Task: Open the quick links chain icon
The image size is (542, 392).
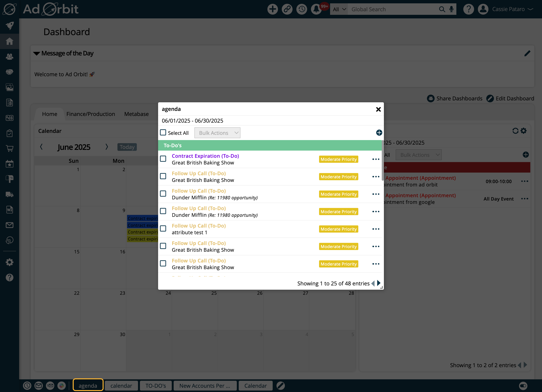Action: click(287, 9)
